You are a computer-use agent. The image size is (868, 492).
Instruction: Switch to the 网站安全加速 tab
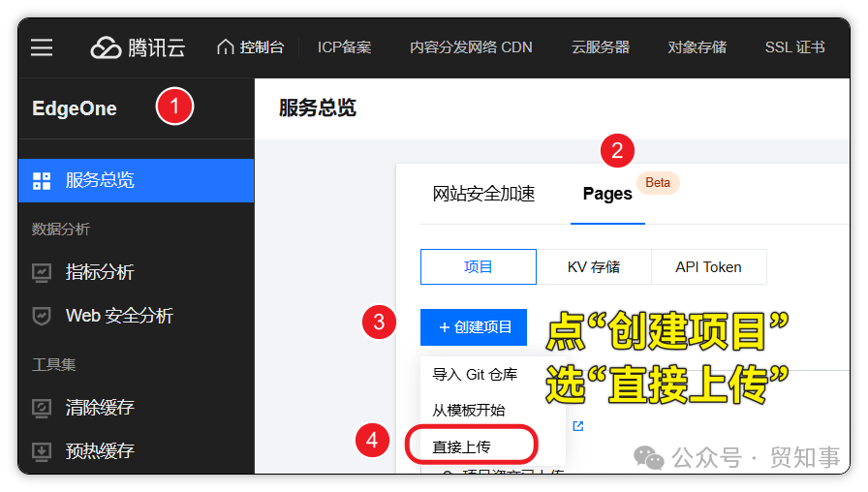(x=483, y=194)
